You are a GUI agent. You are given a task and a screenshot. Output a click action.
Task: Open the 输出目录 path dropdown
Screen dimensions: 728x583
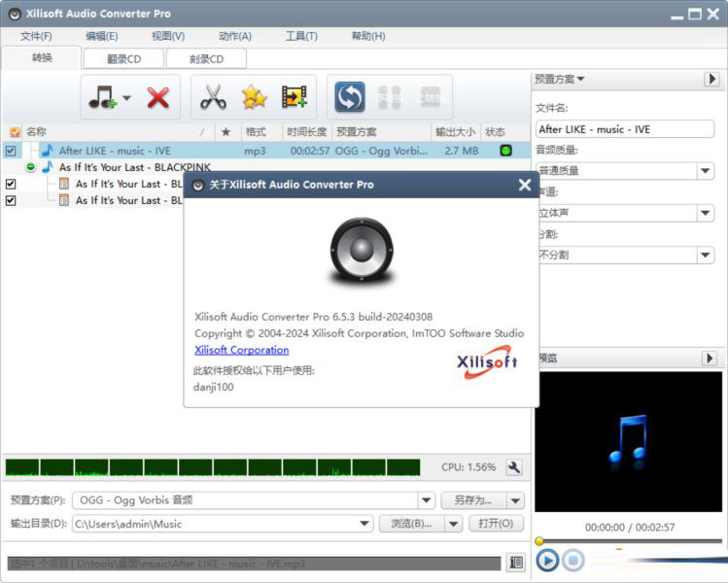(365, 524)
